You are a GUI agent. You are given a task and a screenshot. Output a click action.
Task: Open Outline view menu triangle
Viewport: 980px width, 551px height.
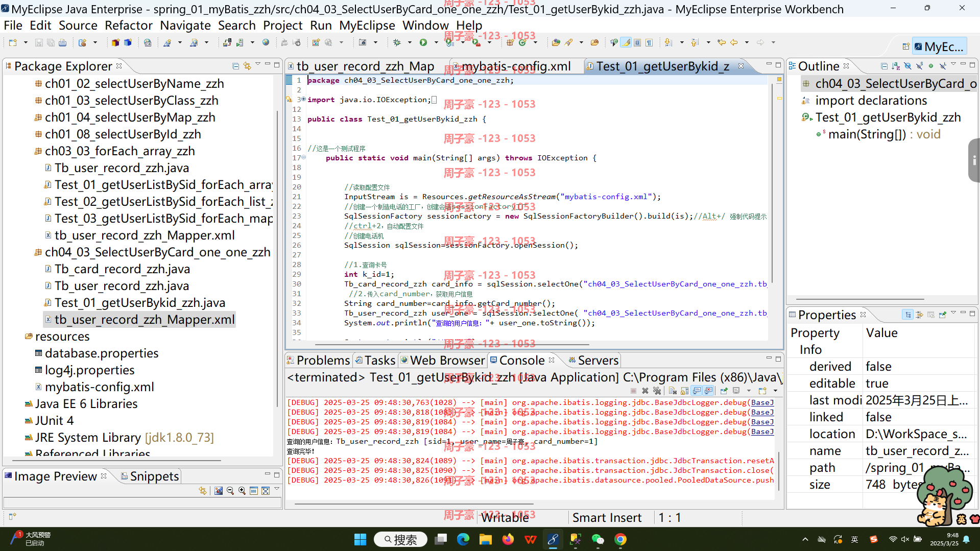(x=953, y=65)
